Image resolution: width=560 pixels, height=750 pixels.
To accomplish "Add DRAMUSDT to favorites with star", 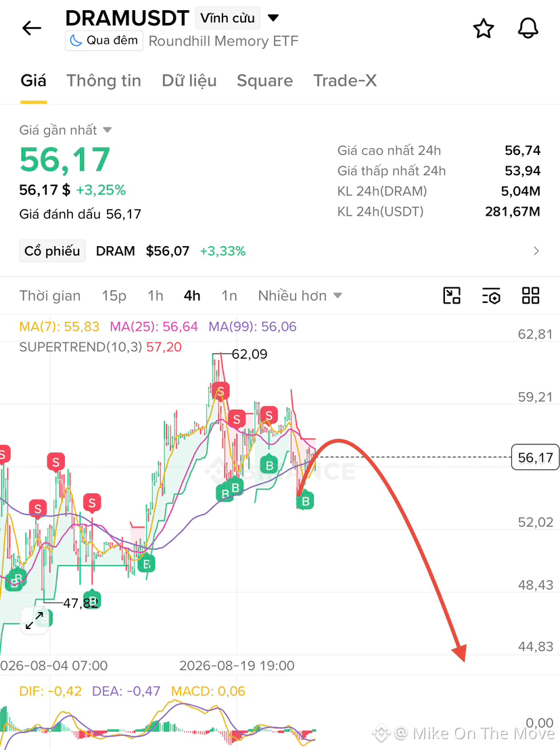I will point(484,28).
